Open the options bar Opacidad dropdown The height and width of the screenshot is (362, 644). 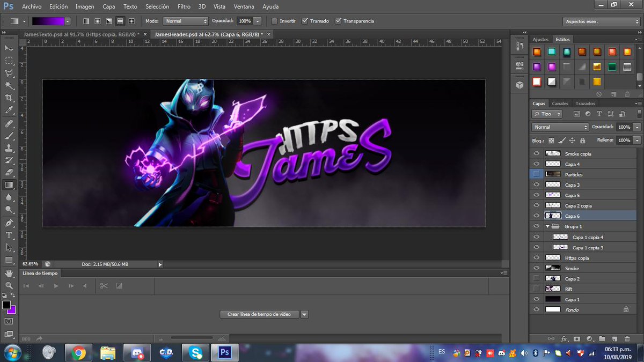click(258, 21)
